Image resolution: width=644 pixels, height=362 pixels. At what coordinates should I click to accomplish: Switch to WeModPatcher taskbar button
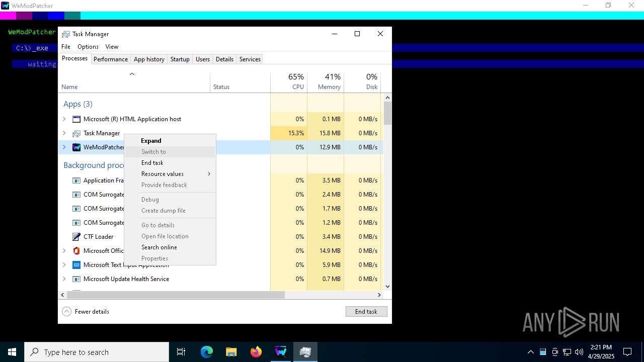pos(281,352)
